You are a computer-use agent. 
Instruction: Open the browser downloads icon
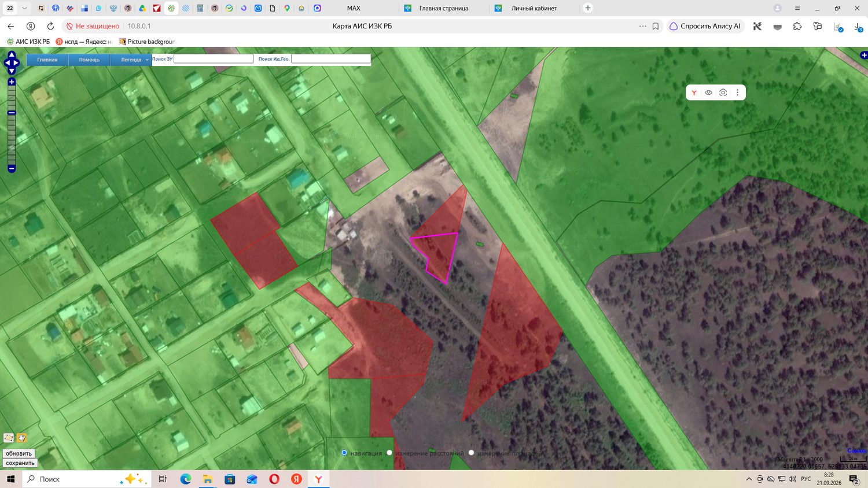click(858, 27)
